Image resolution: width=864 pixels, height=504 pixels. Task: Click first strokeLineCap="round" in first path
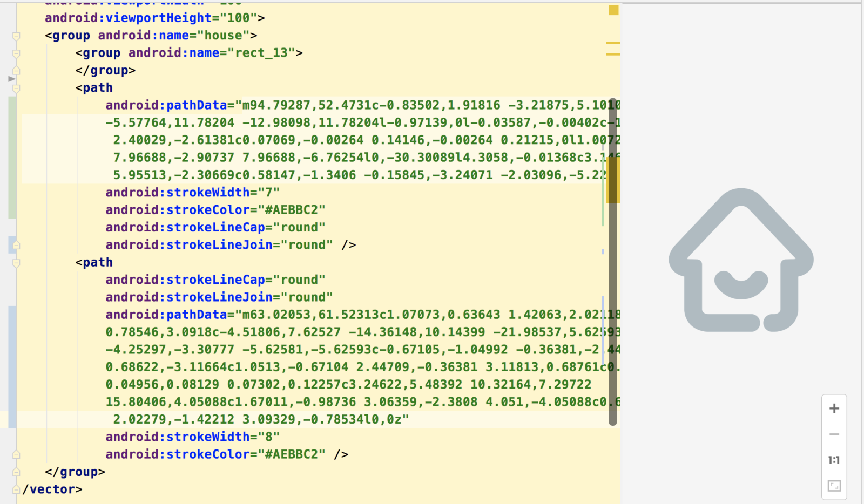pyautogui.click(x=215, y=227)
